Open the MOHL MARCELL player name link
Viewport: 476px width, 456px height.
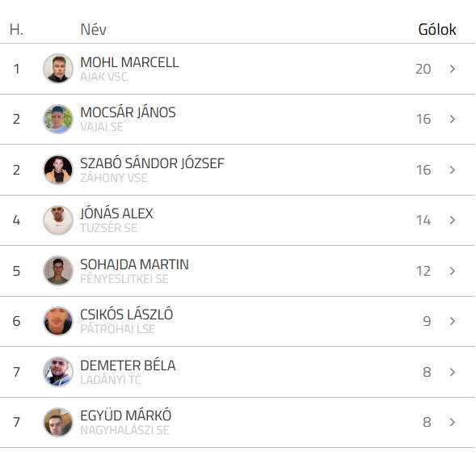pyautogui.click(x=129, y=62)
